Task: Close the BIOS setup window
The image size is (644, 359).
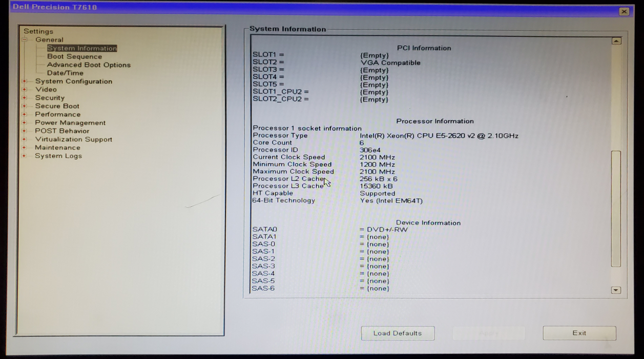Action: pyautogui.click(x=624, y=11)
